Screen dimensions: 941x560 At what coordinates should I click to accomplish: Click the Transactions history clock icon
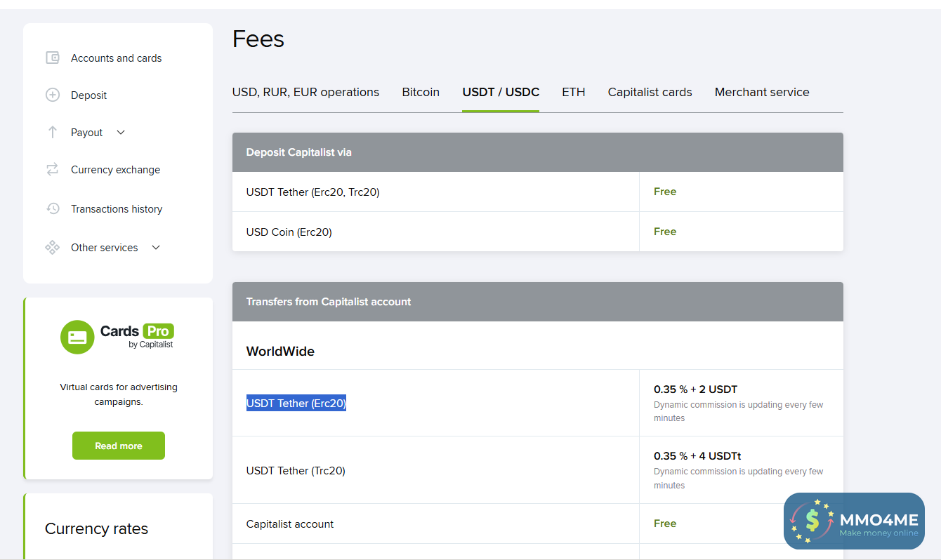(53, 208)
